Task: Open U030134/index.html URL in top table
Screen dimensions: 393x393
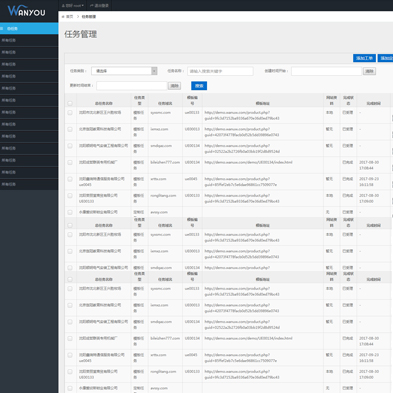Action: coord(248,162)
